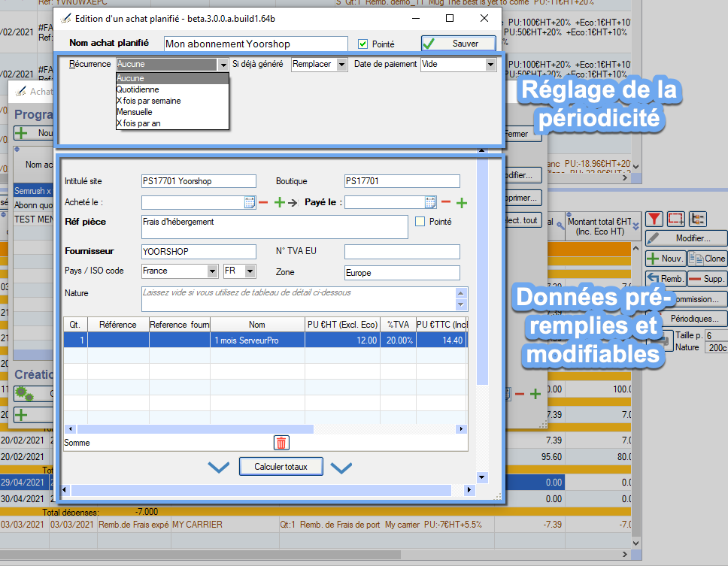Click the green gears icon under Création

click(x=24, y=395)
